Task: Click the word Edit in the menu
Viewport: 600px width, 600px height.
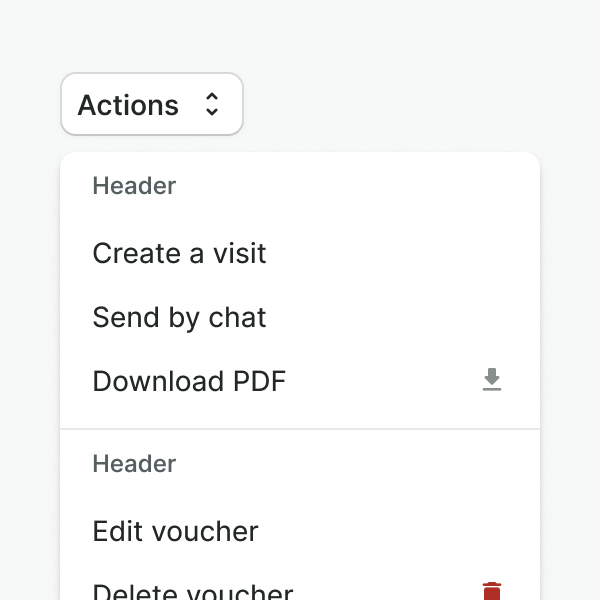Action: 115,531
